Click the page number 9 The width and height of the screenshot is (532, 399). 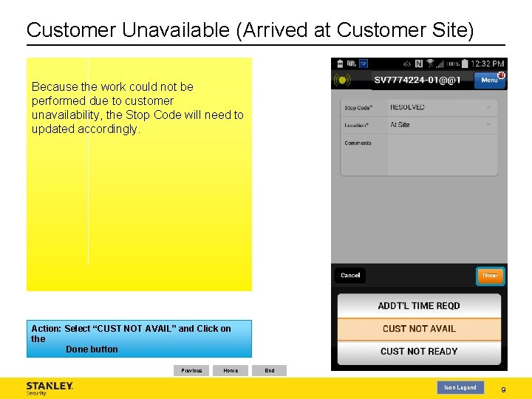point(503,389)
